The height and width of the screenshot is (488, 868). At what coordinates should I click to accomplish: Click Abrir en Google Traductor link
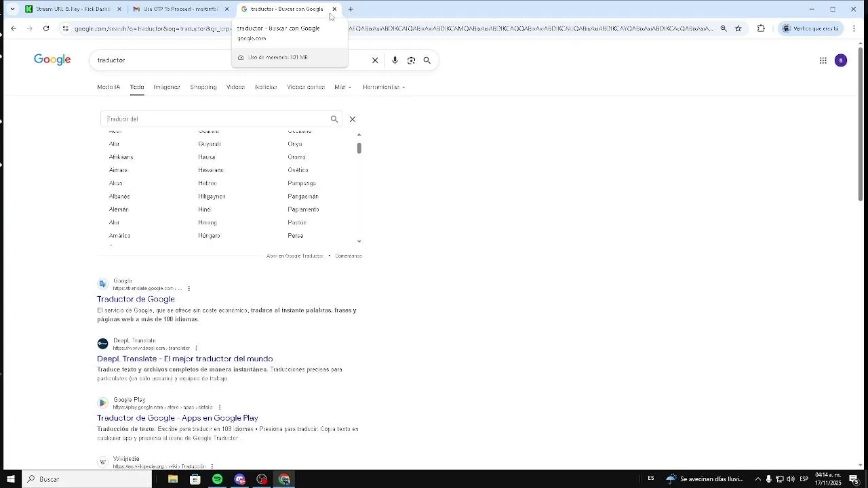tap(295, 256)
